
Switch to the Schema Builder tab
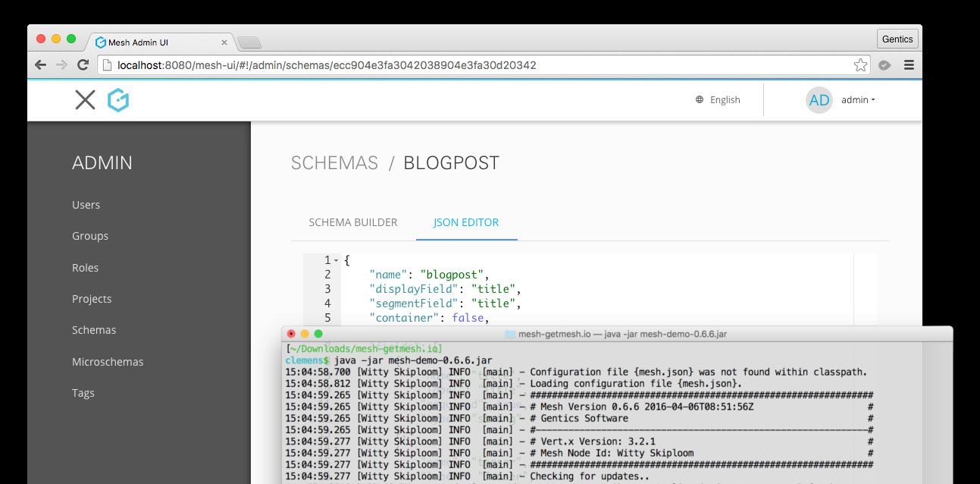coord(352,222)
